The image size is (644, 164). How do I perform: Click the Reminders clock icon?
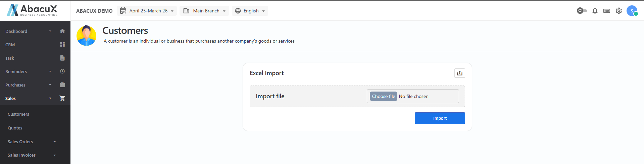tap(62, 71)
